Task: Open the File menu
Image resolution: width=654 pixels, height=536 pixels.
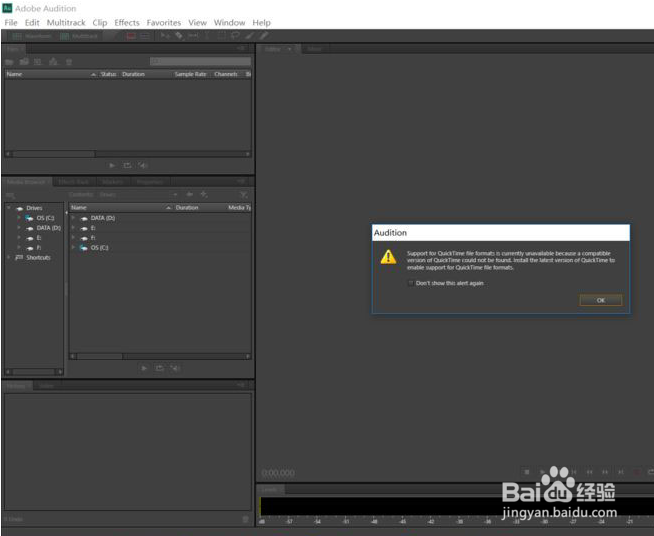Action: pyautogui.click(x=11, y=23)
